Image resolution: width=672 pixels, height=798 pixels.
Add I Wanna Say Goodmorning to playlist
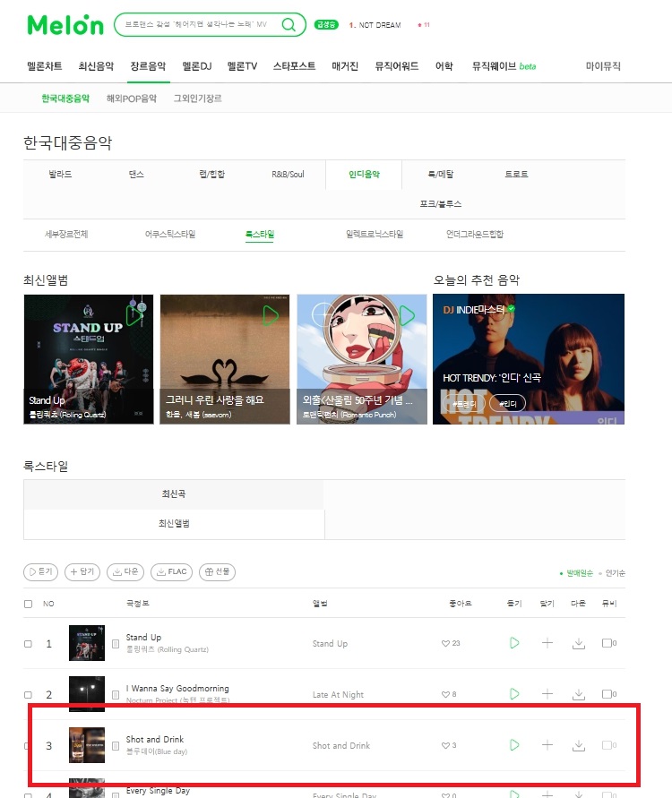(547, 694)
